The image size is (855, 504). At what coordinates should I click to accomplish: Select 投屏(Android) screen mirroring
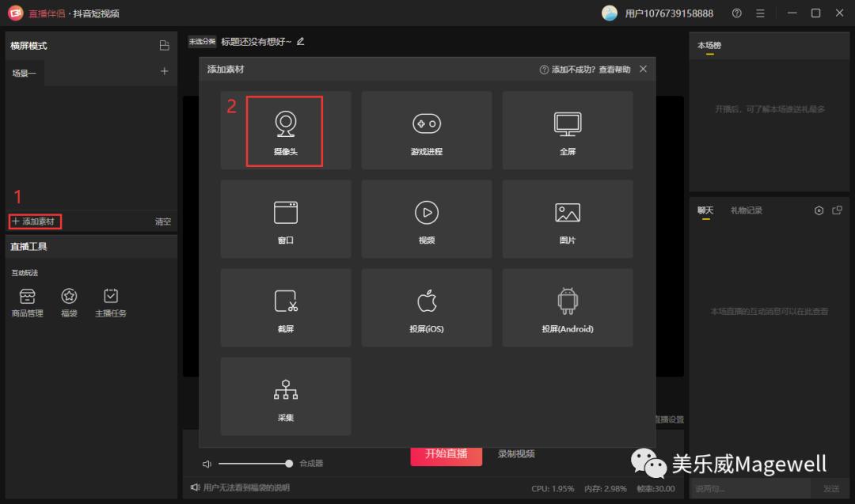(x=567, y=307)
